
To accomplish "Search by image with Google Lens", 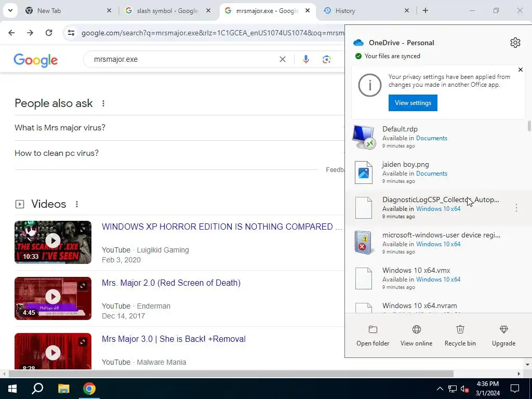I will tap(326, 59).
